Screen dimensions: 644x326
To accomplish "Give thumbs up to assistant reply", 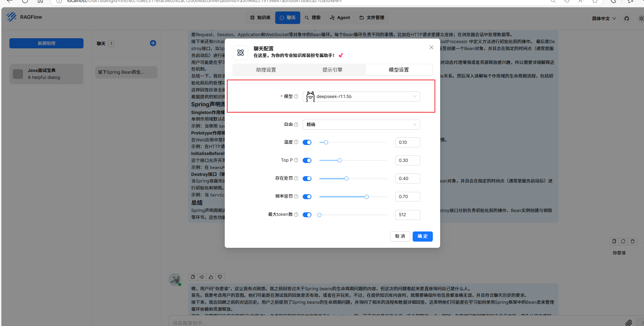I will (x=211, y=277).
